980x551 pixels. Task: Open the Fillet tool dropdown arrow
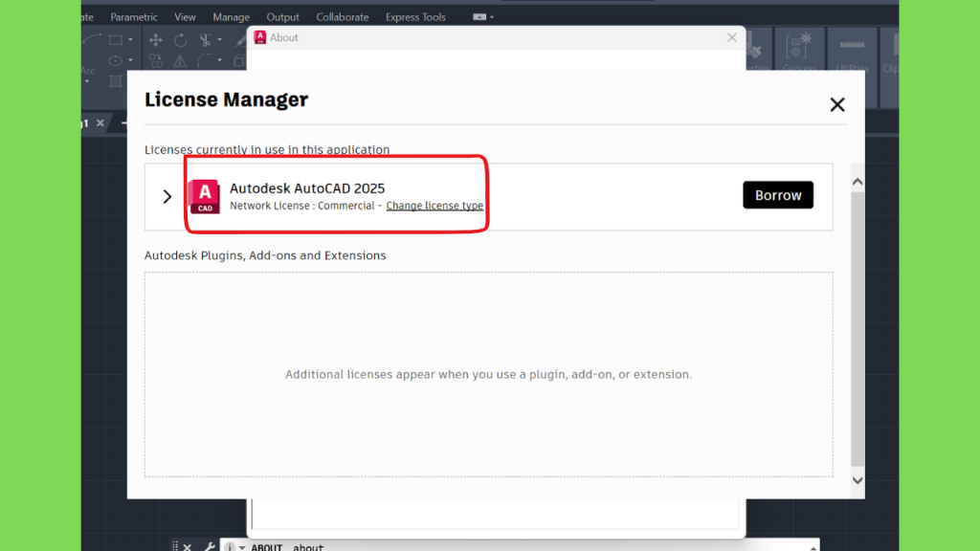219,60
